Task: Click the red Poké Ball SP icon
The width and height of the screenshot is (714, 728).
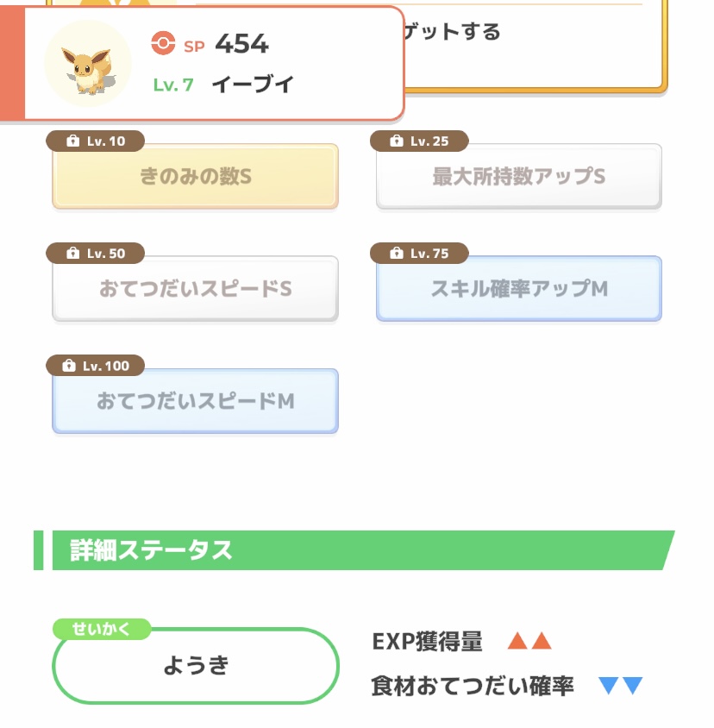Action: click(x=164, y=43)
